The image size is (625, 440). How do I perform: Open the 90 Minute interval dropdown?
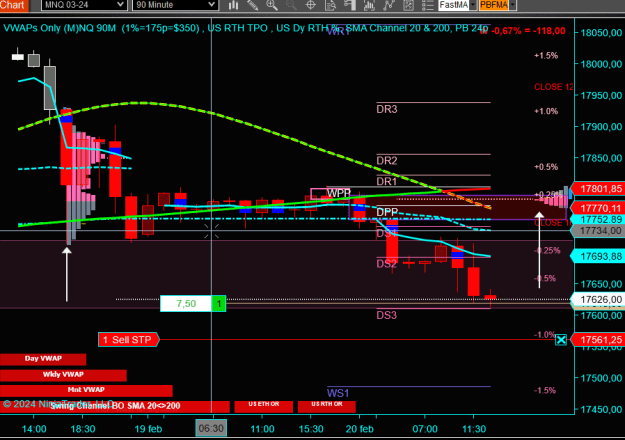pyautogui.click(x=175, y=5)
